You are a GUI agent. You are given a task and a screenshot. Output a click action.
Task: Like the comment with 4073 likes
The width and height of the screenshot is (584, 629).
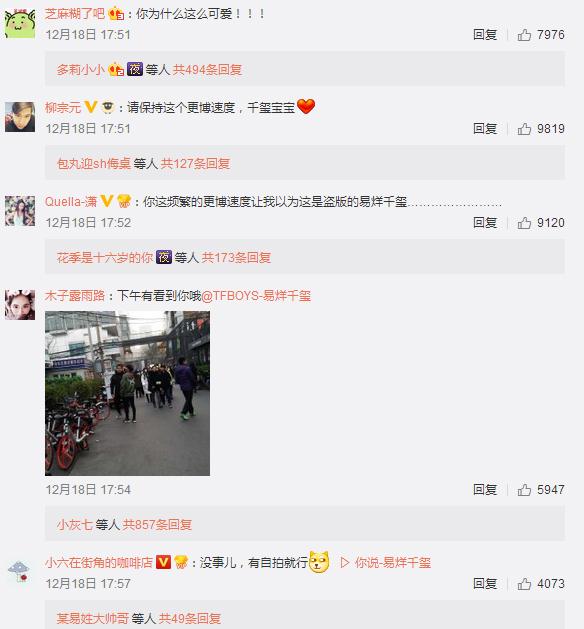click(x=524, y=584)
